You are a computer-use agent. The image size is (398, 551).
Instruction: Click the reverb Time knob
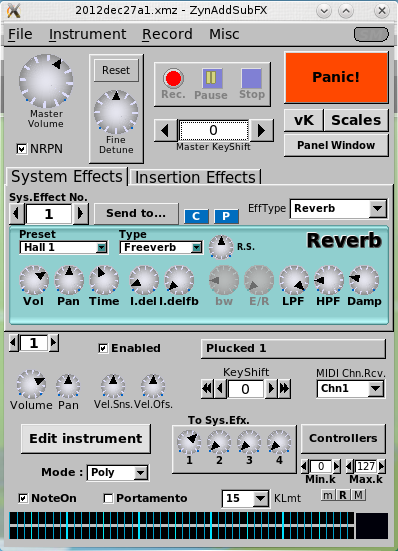point(104,280)
